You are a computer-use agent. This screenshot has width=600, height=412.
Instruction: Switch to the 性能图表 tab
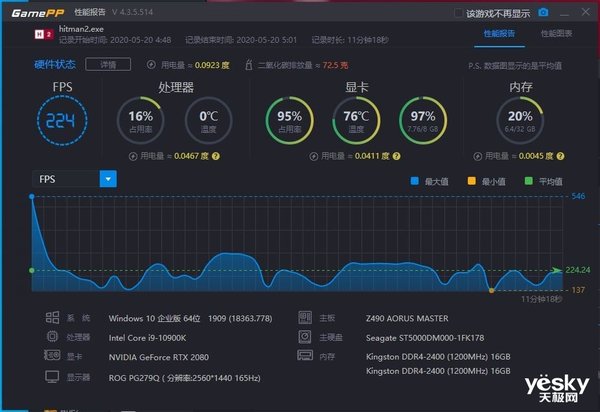coord(556,34)
